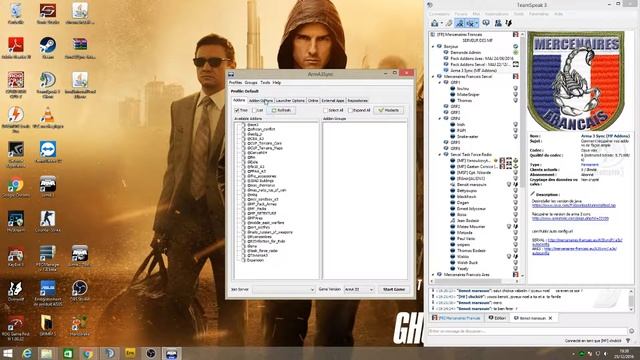Switch to Chrome in the taskbar
Image resolution: width=640 pixels, height=360 pixels.
click(x=88, y=353)
